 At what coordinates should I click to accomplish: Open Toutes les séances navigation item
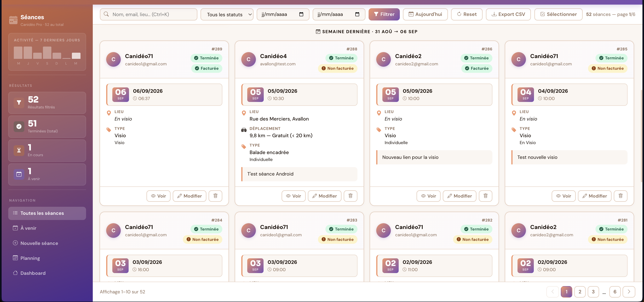click(47, 213)
